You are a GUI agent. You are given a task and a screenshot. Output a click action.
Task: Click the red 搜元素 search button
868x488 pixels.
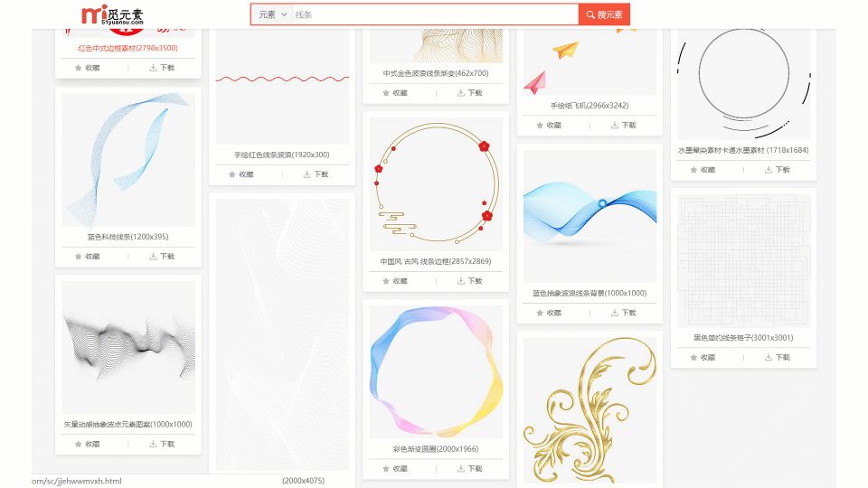point(604,15)
